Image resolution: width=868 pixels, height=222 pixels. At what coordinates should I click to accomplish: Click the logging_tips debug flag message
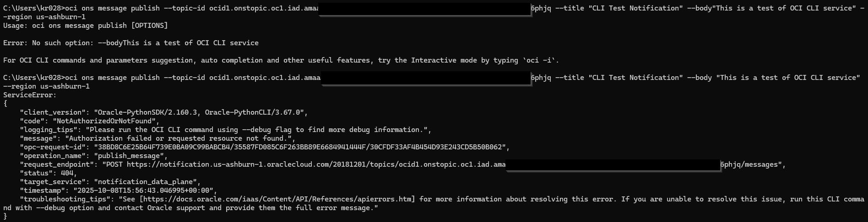click(x=258, y=130)
